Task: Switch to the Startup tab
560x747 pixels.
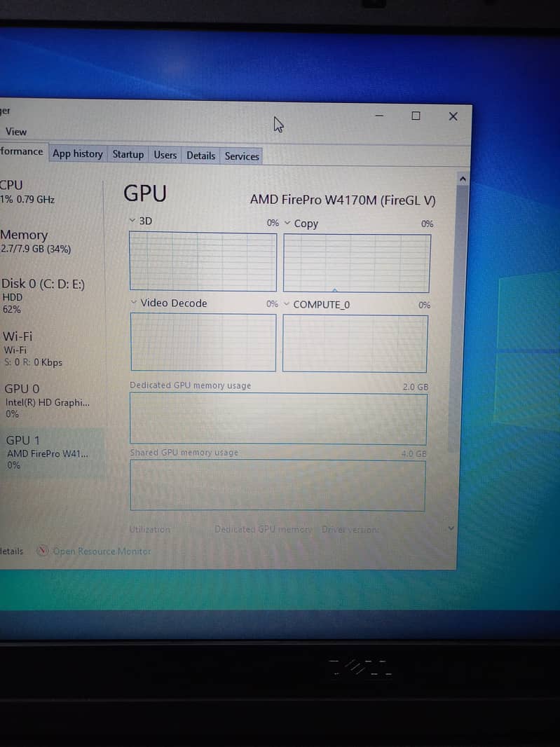Action: pos(128,155)
